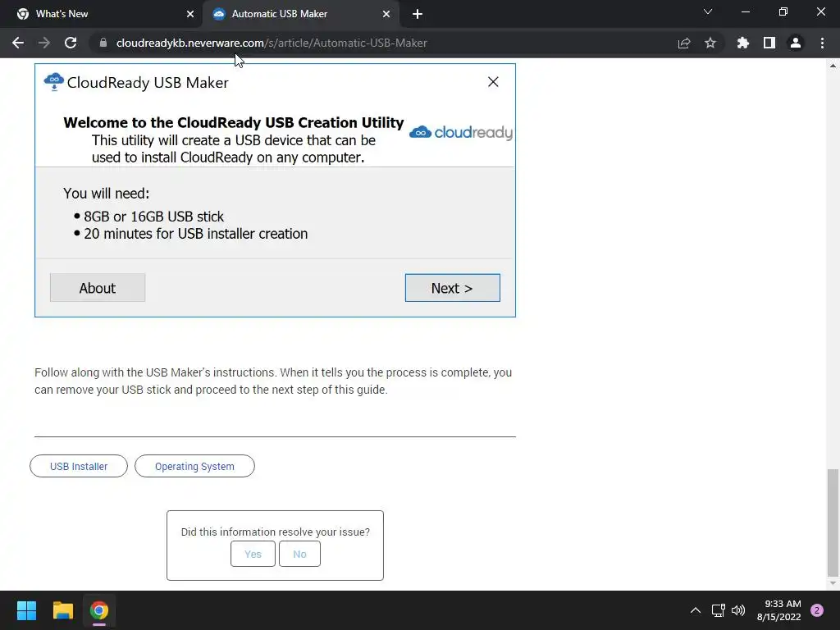Open Chrome side panel
Image resolution: width=840 pixels, height=630 pixels.
[769, 43]
